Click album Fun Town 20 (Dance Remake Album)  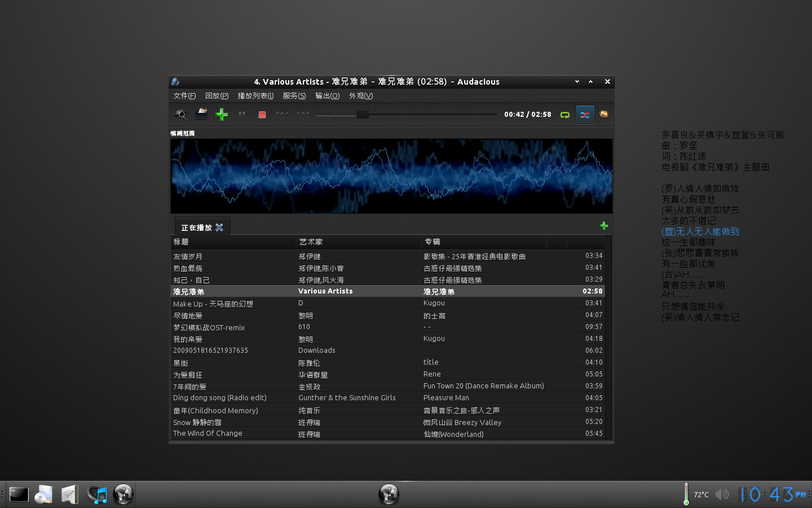click(x=484, y=386)
